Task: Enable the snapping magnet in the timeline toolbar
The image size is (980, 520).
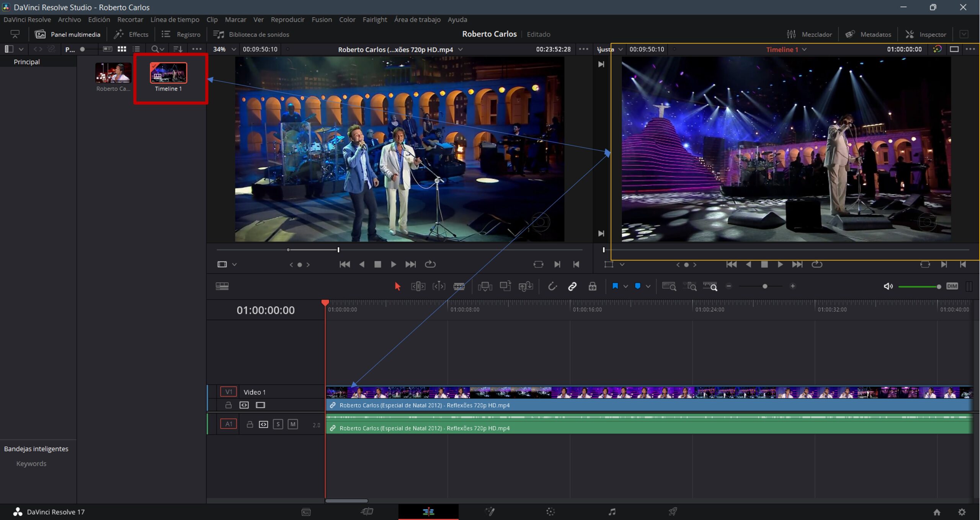Action: (x=552, y=286)
